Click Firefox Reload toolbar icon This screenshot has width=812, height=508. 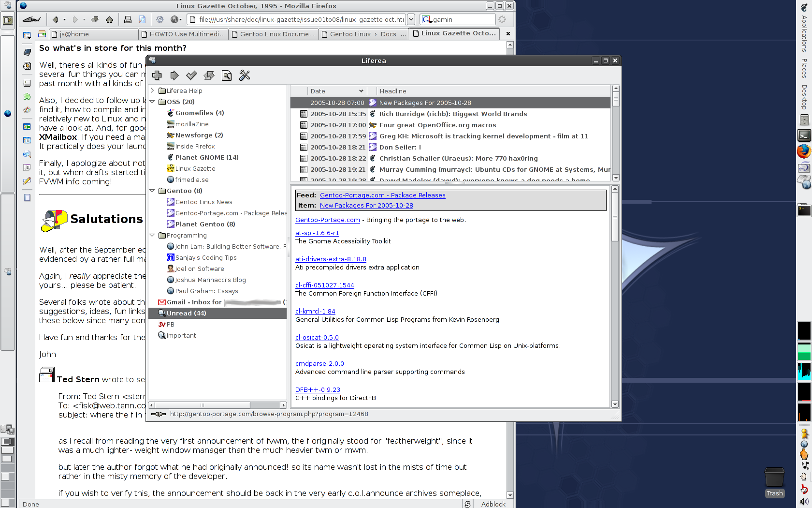pos(95,19)
